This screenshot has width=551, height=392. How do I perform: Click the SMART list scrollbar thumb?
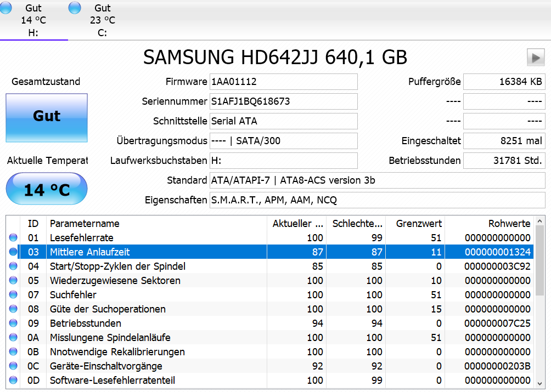coord(540,261)
